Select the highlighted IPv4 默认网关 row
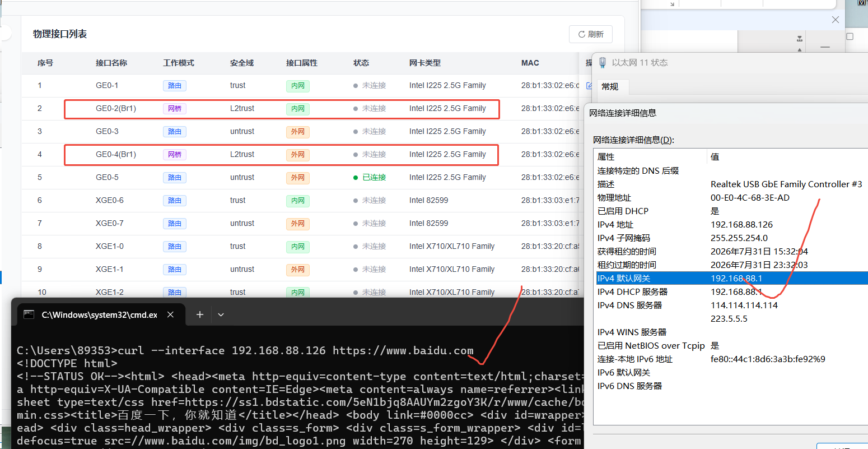868x449 pixels. [731, 279]
